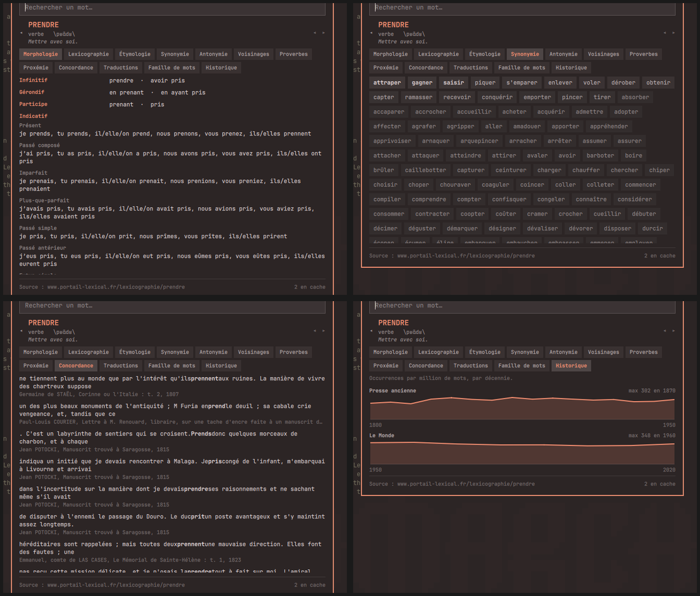Open Proverbes tab in the Morphologie panel
Screen dimensions: 700x596
click(x=293, y=54)
